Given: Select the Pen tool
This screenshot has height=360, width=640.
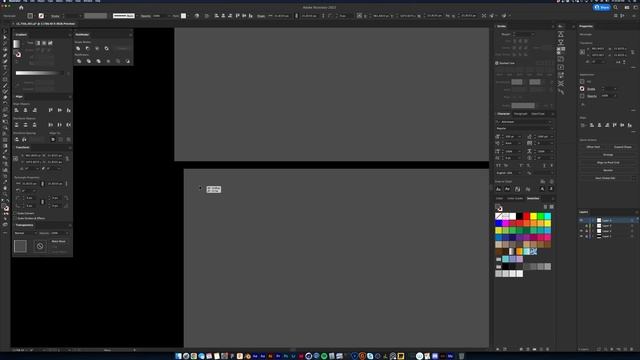Looking at the screenshot, I should pyautogui.click(x=5, y=55).
